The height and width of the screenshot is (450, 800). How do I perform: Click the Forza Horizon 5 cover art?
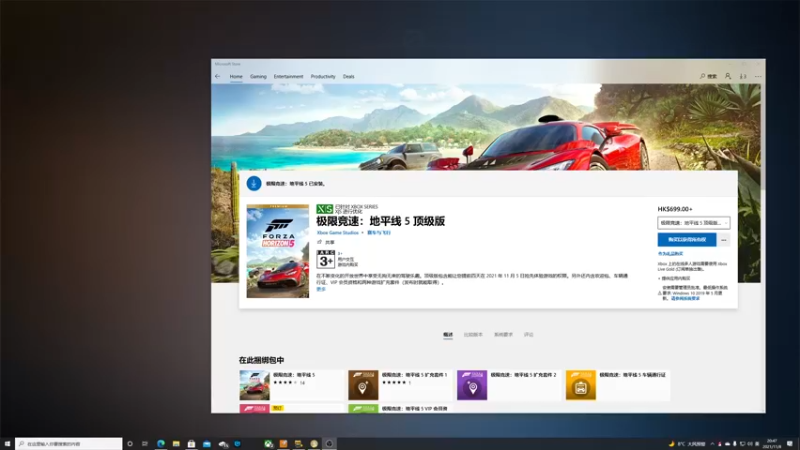point(278,251)
